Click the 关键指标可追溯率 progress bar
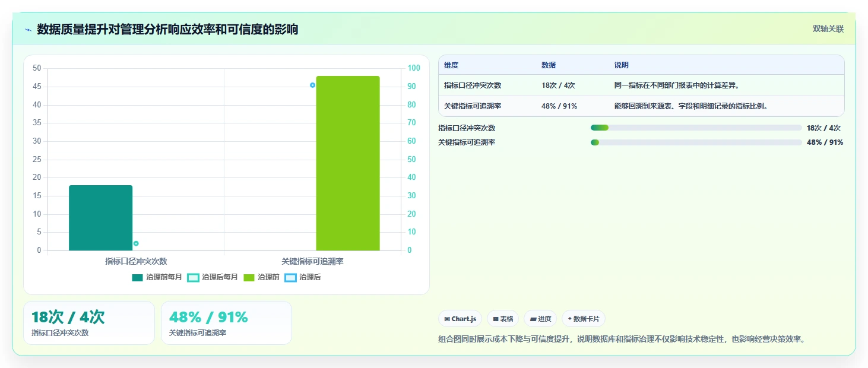The width and height of the screenshot is (868, 368). click(696, 142)
